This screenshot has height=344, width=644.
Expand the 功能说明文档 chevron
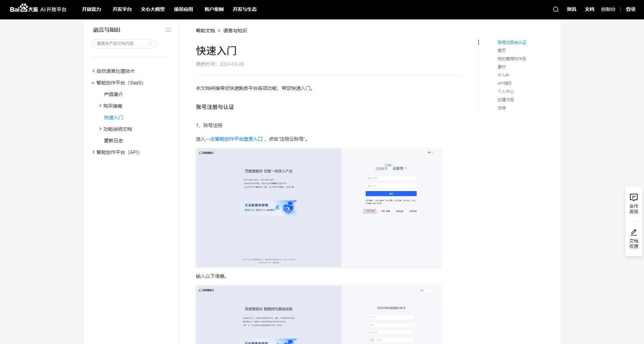(100, 129)
